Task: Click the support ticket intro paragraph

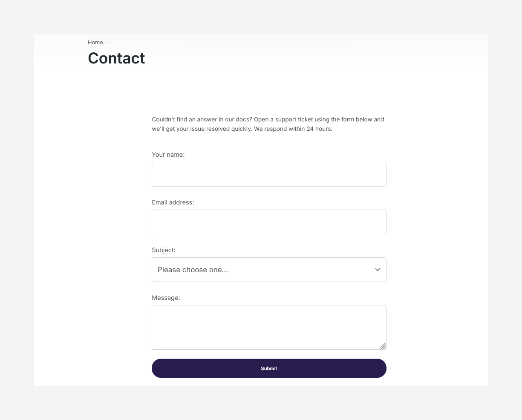Action: click(x=268, y=124)
